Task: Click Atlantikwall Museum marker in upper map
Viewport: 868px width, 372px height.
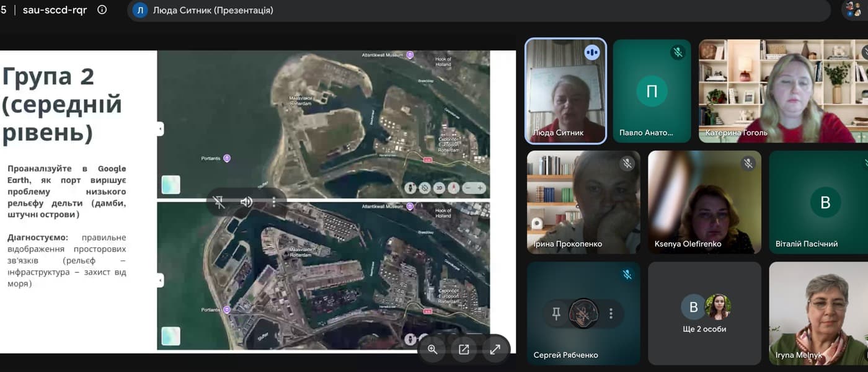Action: [x=410, y=55]
